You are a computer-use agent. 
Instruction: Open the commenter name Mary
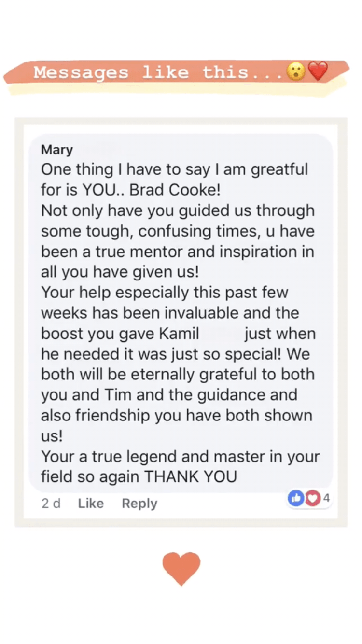coord(57,150)
